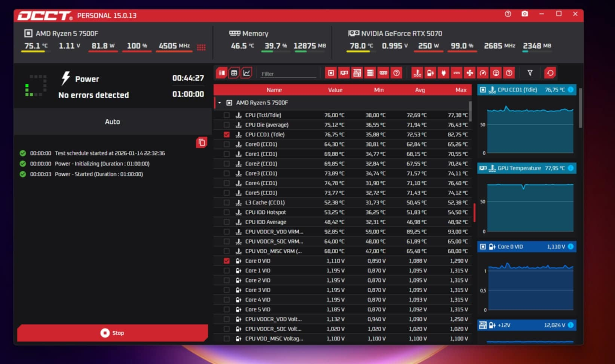Toggle the temperature sensor filter icon

pos(417,73)
